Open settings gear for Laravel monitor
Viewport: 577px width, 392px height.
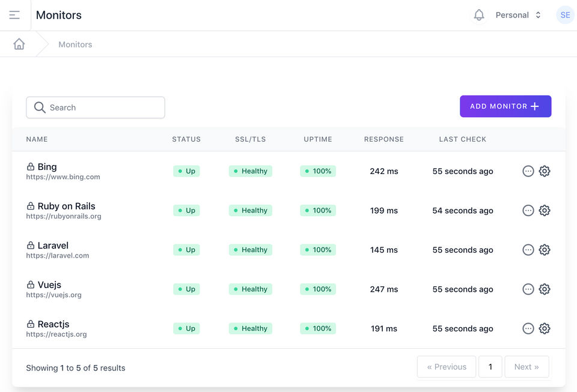545,250
